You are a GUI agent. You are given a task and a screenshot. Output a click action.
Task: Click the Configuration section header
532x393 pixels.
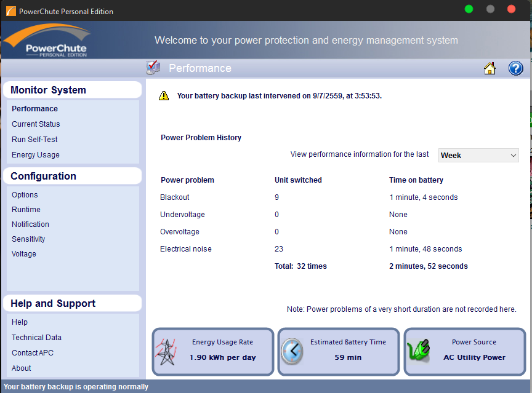tap(72, 176)
